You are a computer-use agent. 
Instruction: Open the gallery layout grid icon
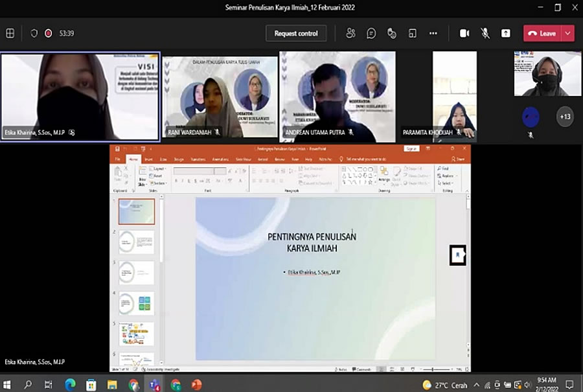tap(10, 33)
